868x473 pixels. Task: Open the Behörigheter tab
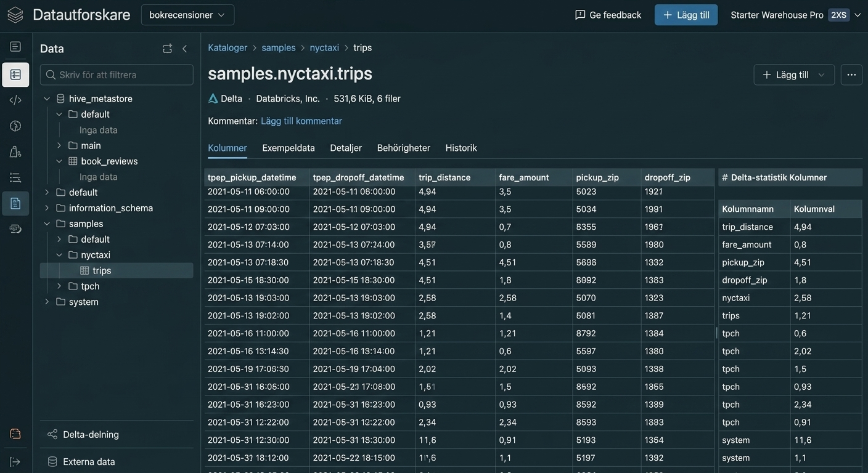[x=404, y=148]
